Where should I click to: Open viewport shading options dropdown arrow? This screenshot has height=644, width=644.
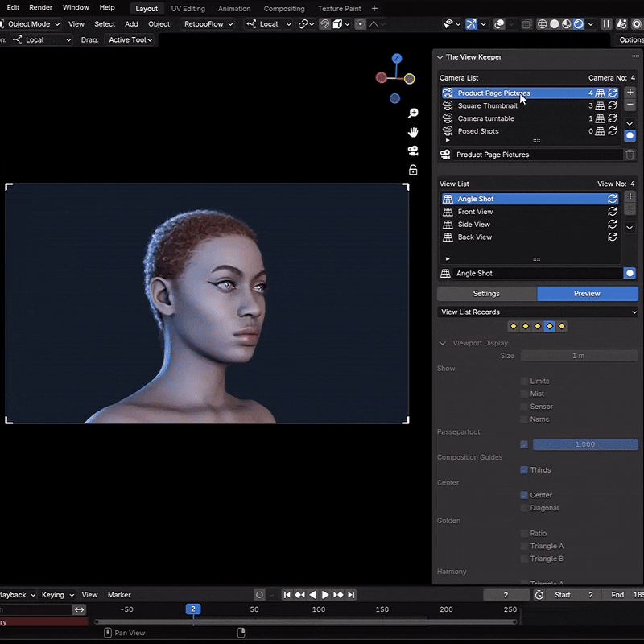[x=590, y=24]
